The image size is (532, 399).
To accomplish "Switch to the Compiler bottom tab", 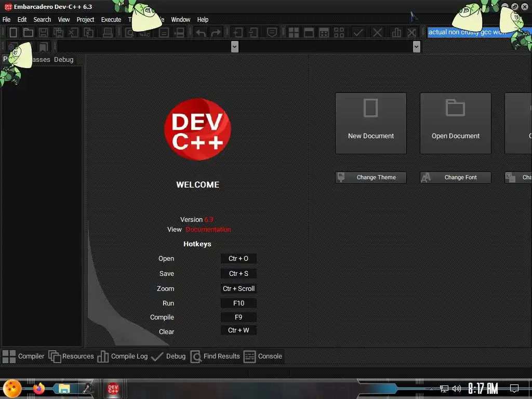I will 23,356.
